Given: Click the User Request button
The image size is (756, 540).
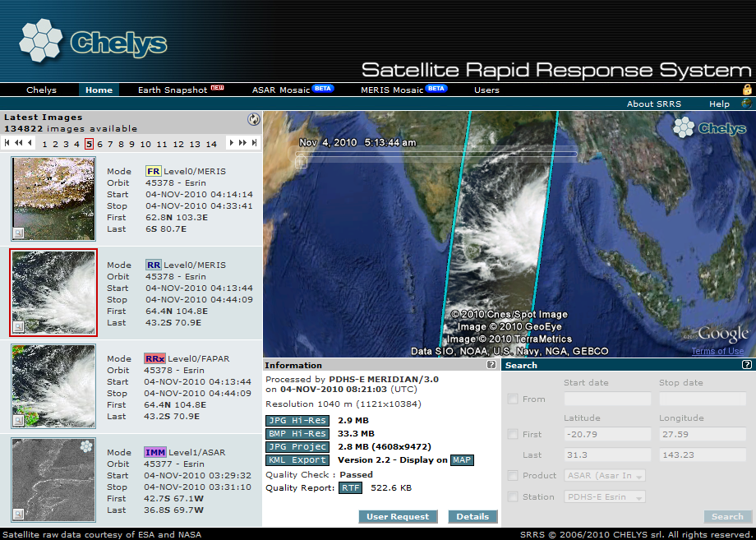Looking at the screenshot, I should point(398,516).
